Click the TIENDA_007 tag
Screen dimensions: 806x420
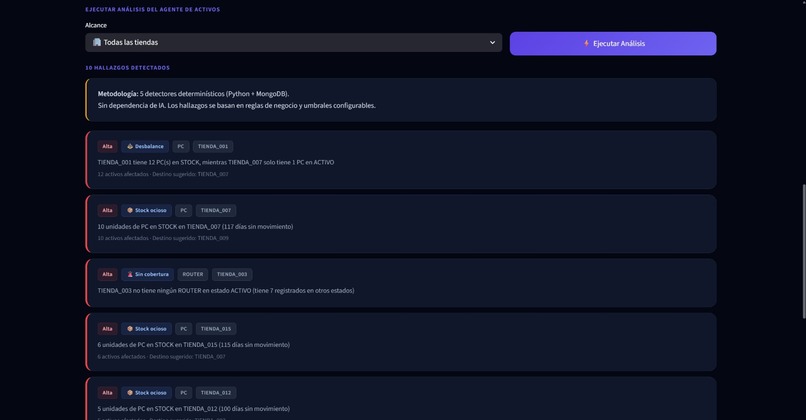click(216, 210)
